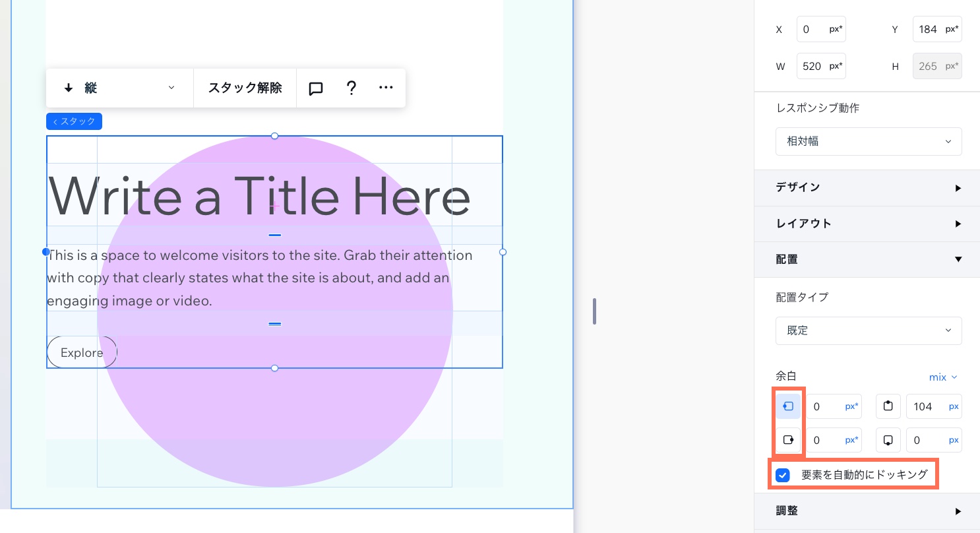Open the 相対幅 responsive behavior dropdown
The height and width of the screenshot is (533, 980).
pos(869,141)
